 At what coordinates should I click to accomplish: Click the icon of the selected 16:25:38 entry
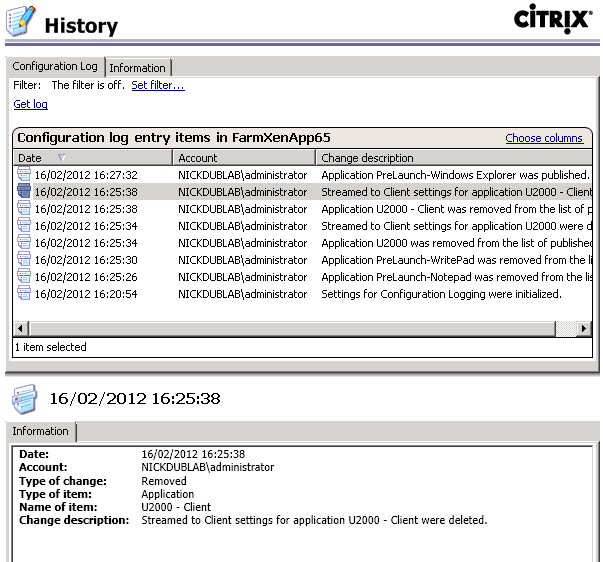(x=24, y=192)
